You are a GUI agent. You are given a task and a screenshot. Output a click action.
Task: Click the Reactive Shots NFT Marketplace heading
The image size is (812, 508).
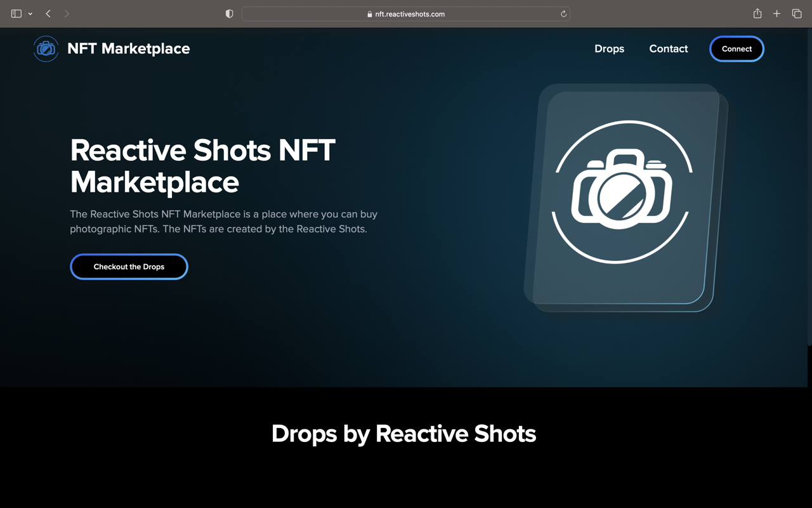(x=202, y=166)
